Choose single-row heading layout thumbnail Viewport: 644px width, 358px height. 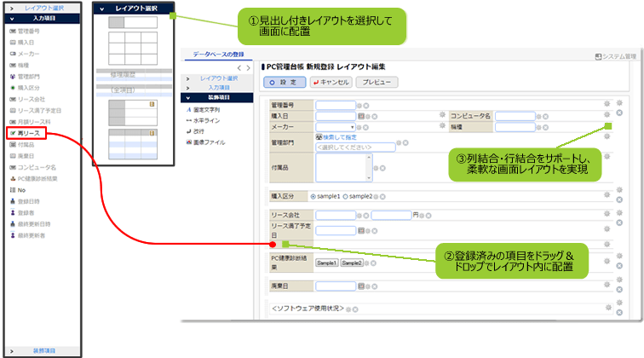[x=133, y=23]
